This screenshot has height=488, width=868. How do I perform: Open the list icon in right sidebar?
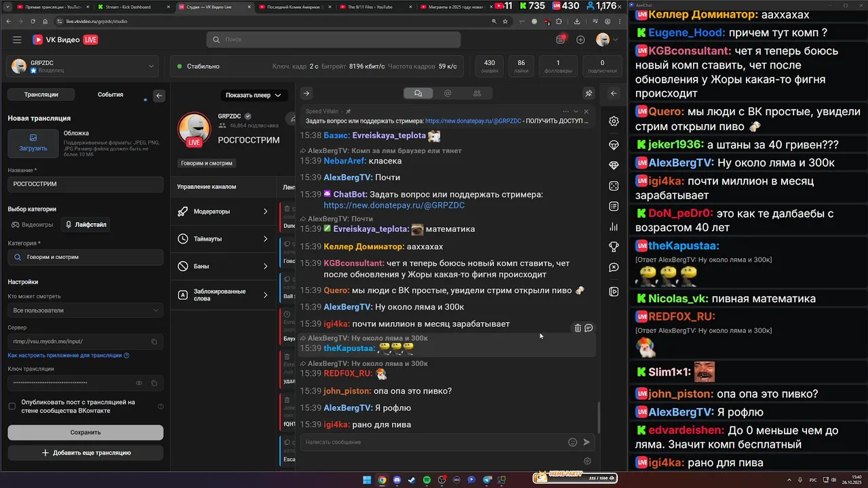pyautogui.click(x=614, y=206)
